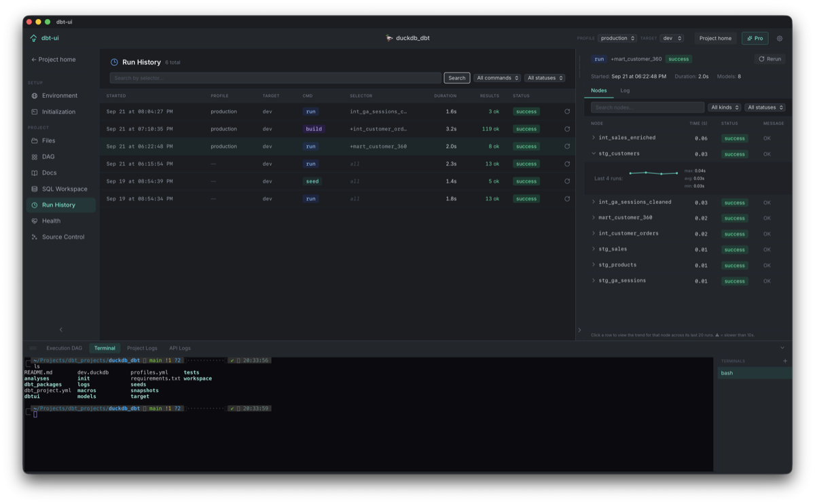Rerun the seed run via its icon

(567, 181)
